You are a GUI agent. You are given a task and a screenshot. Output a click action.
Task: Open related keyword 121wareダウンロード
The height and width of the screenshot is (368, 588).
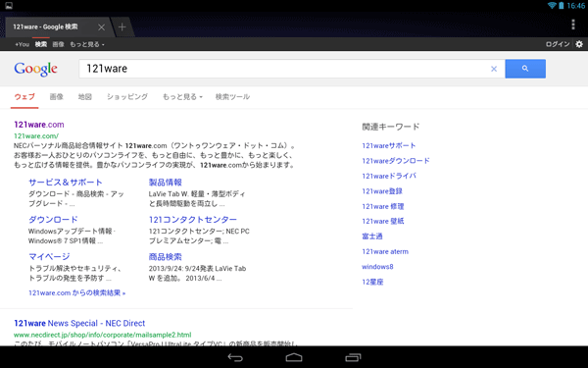[x=396, y=161]
